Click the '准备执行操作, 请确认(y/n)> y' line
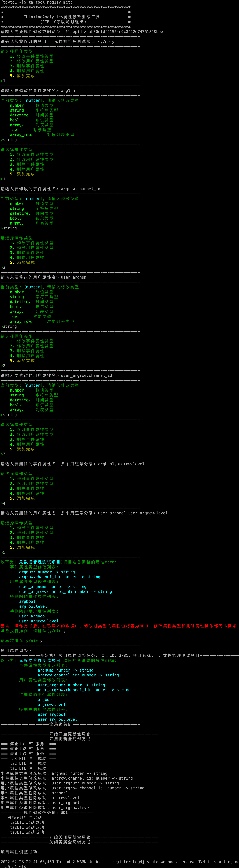This screenshot has width=239, height=868. (x=33, y=631)
